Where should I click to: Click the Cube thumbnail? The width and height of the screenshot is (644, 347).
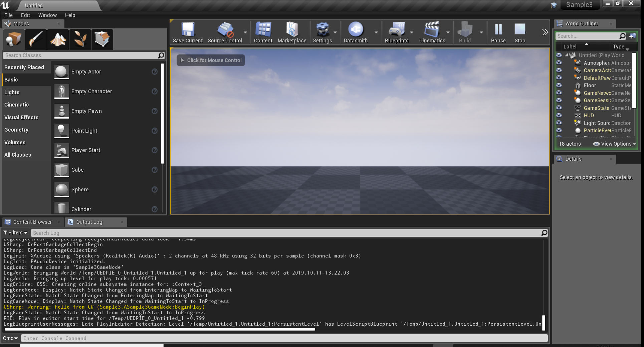pyautogui.click(x=62, y=170)
